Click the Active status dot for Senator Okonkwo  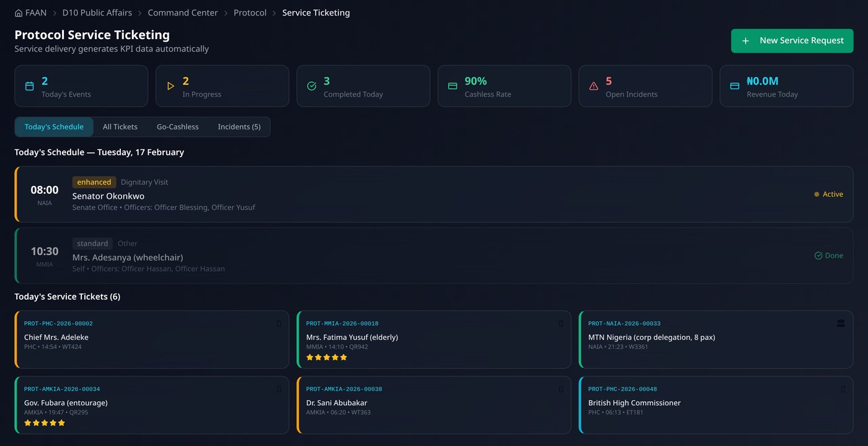[817, 195]
